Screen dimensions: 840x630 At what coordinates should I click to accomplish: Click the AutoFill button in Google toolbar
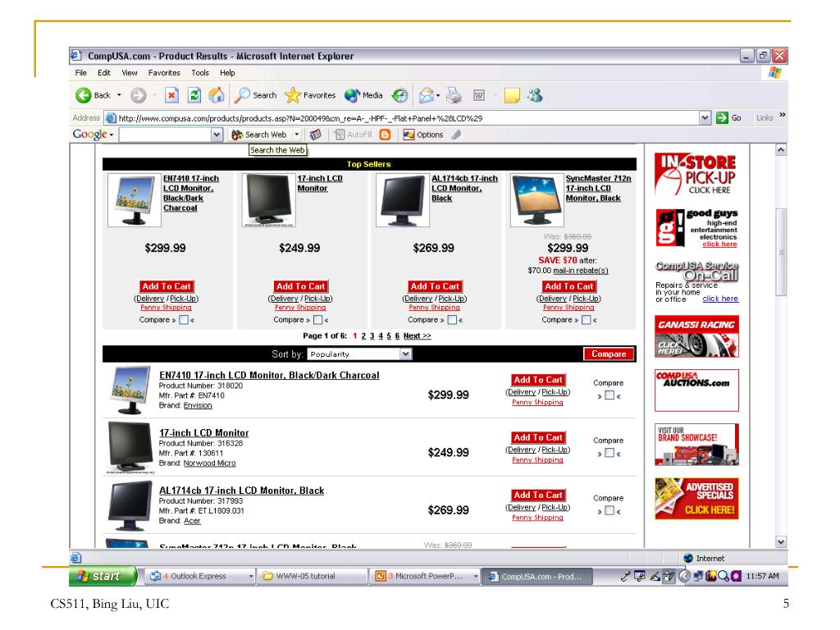(x=353, y=135)
